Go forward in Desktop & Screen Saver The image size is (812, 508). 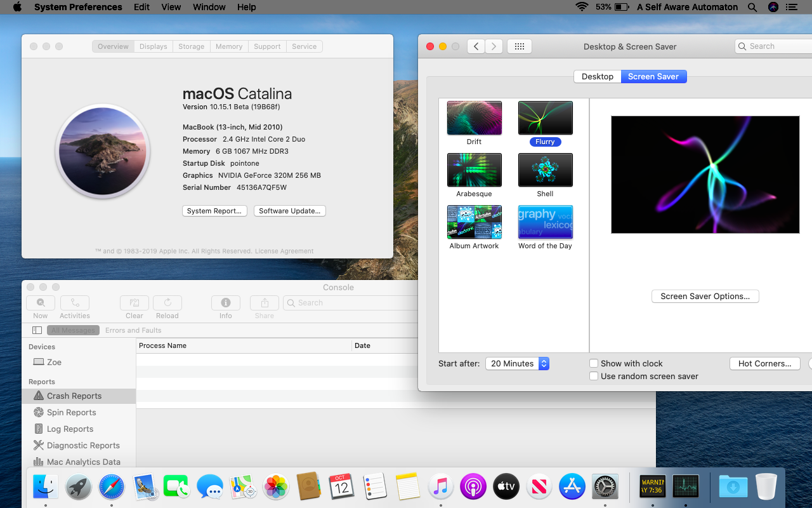[494, 46]
